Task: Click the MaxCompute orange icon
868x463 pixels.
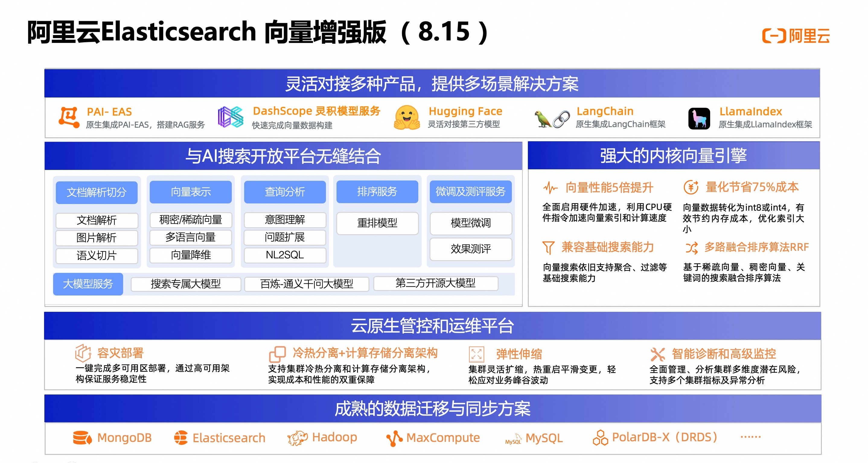Action: (x=394, y=438)
